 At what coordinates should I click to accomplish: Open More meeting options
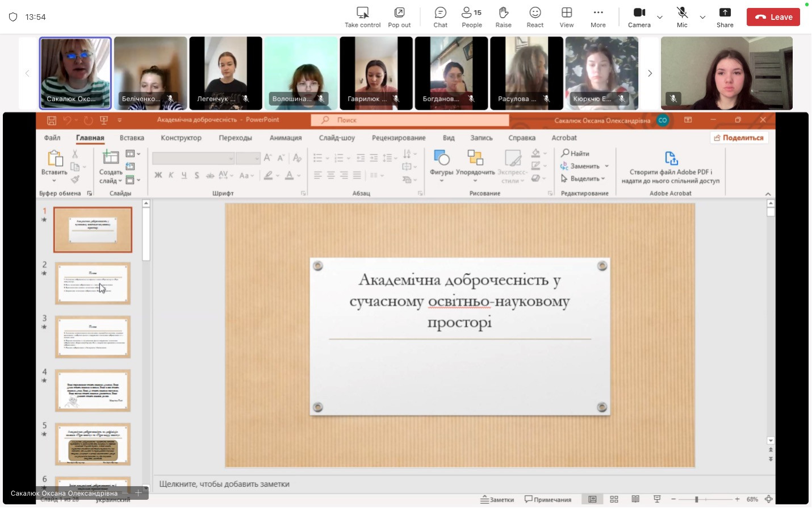coord(598,17)
